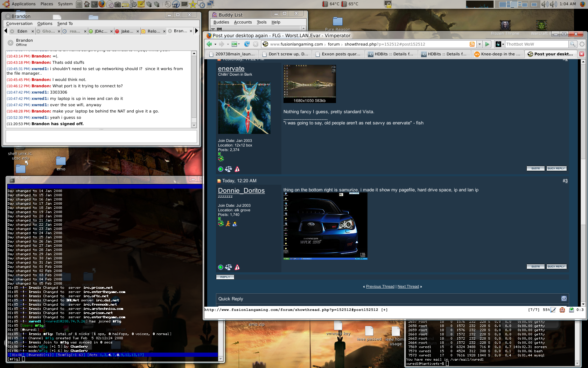Viewport: 588px width, 368px height.
Task: Open Donnie_Doritos' user profile link
Action: coord(241,191)
